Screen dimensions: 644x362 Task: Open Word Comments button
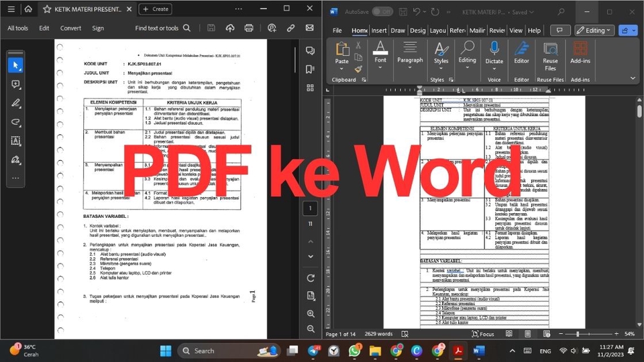(559, 30)
